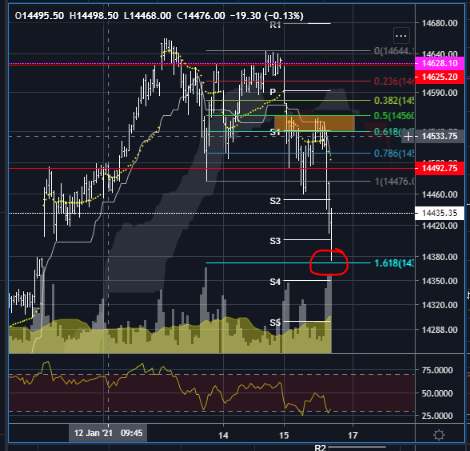The height and width of the screenshot is (451, 470).
Task: Click oscillator scale value 50.0000
Action: click(x=437, y=393)
